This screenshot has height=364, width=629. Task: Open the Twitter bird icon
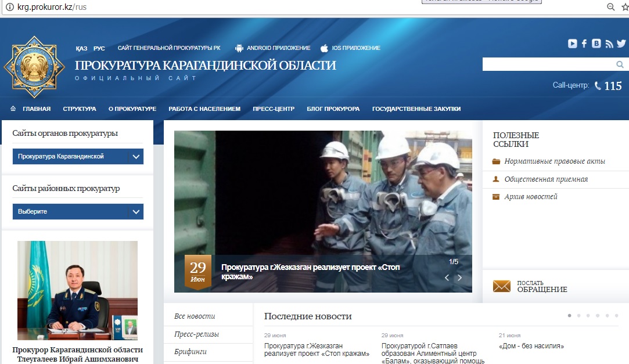621,44
